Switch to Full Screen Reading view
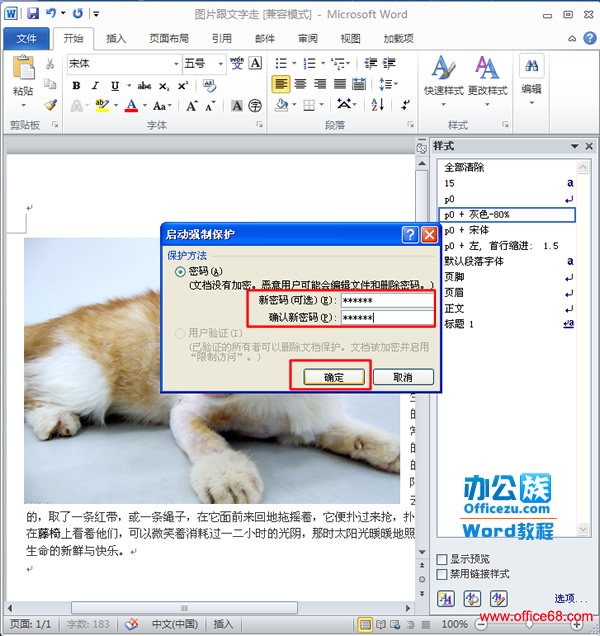The width and height of the screenshot is (600, 636). tap(381, 625)
